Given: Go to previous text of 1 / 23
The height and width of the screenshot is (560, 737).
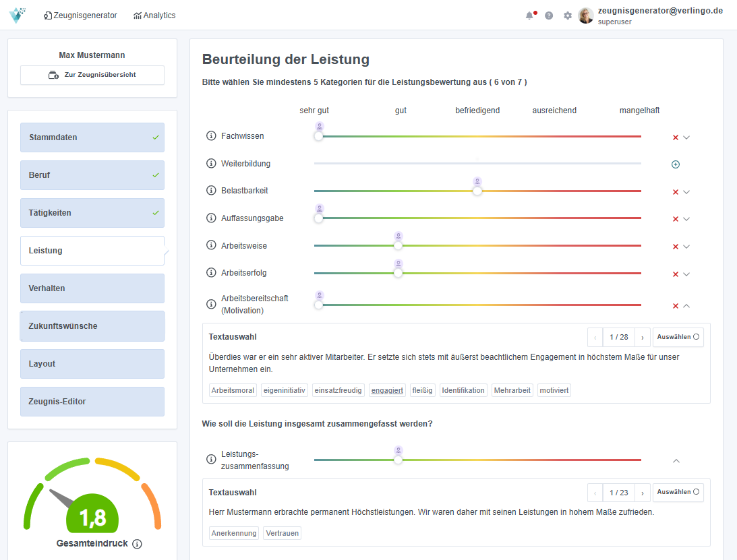Looking at the screenshot, I should [595, 493].
